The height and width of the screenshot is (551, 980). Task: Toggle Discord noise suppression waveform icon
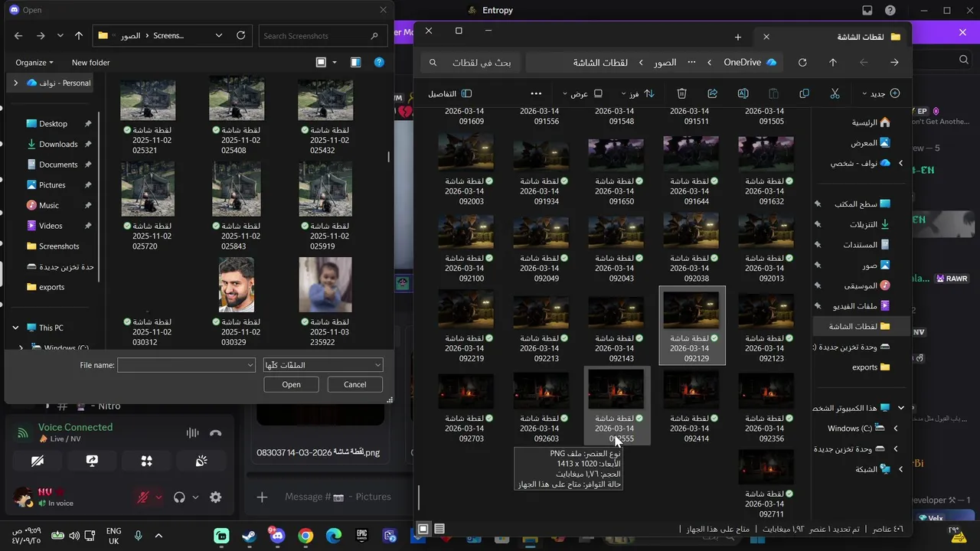[x=192, y=433]
